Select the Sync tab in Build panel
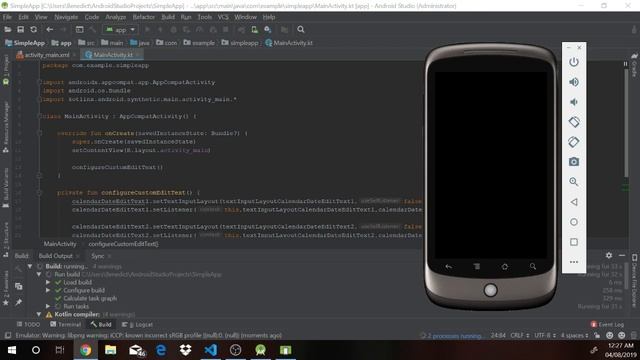640x360 pixels. click(98, 256)
